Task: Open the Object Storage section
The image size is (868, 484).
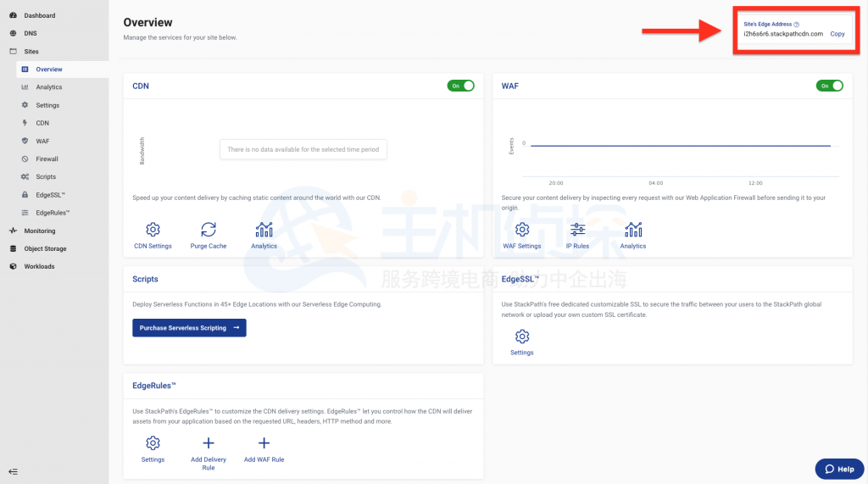Action: click(45, 248)
